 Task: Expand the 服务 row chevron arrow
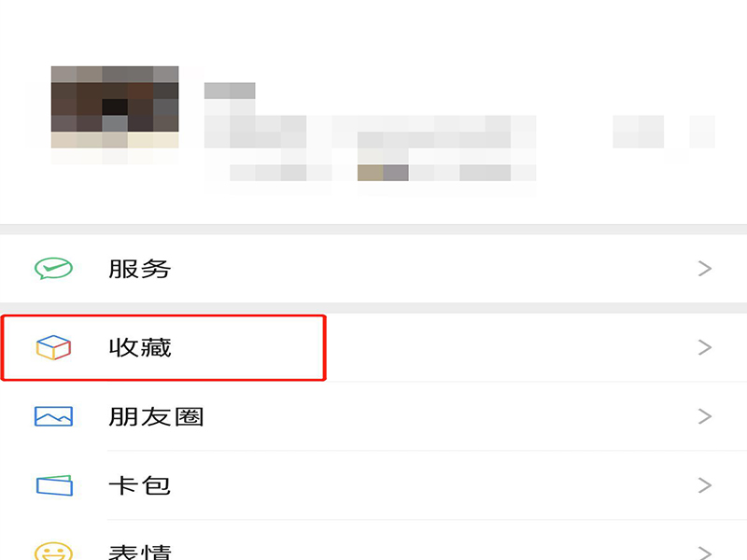point(705,269)
